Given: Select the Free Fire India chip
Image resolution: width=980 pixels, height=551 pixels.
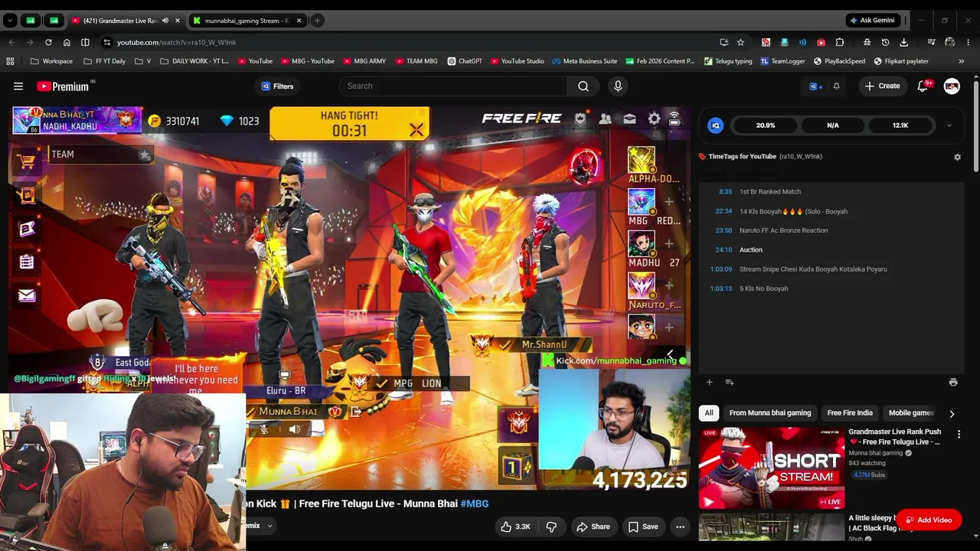Looking at the screenshot, I should click(x=850, y=413).
